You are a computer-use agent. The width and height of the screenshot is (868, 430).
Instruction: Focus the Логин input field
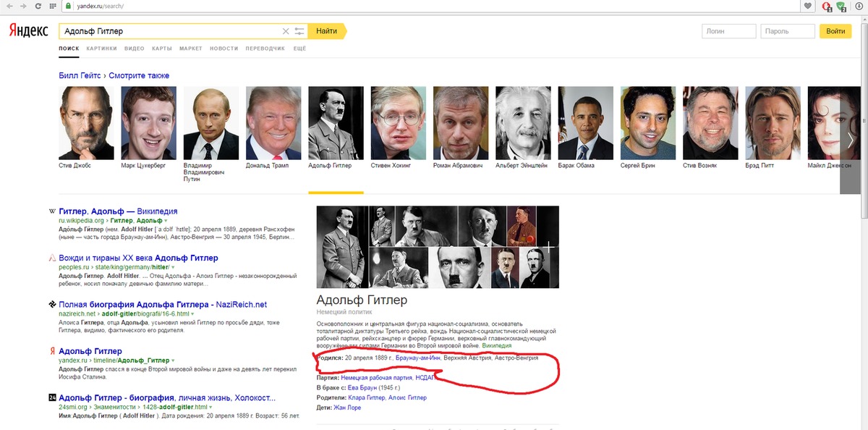coord(728,31)
